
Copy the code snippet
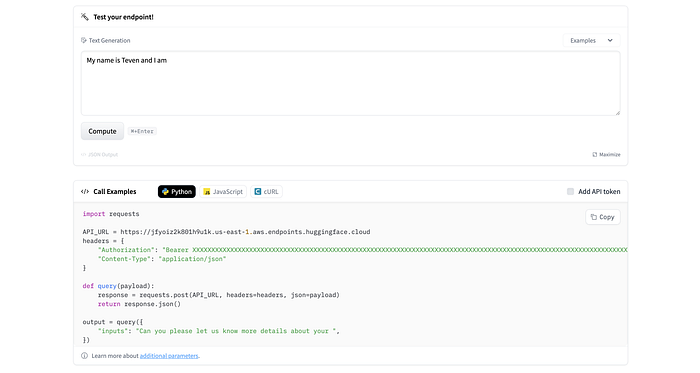click(603, 217)
